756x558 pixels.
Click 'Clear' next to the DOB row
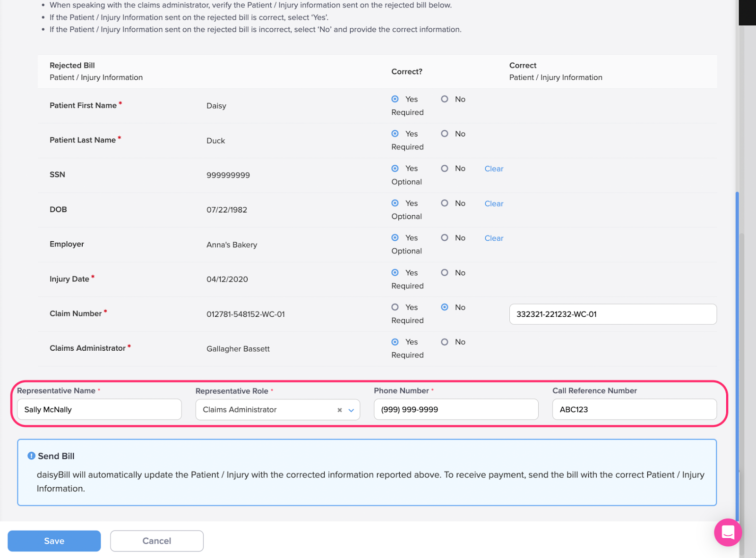(x=493, y=203)
